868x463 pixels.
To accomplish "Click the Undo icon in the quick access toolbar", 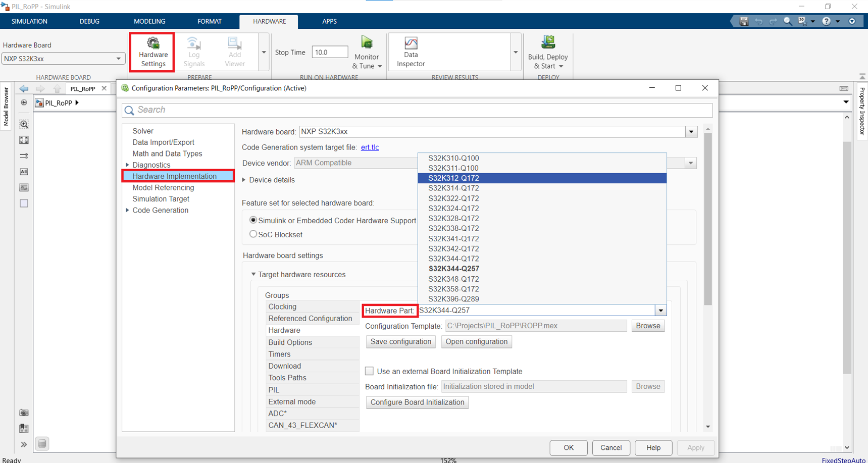I will point(758,21).
